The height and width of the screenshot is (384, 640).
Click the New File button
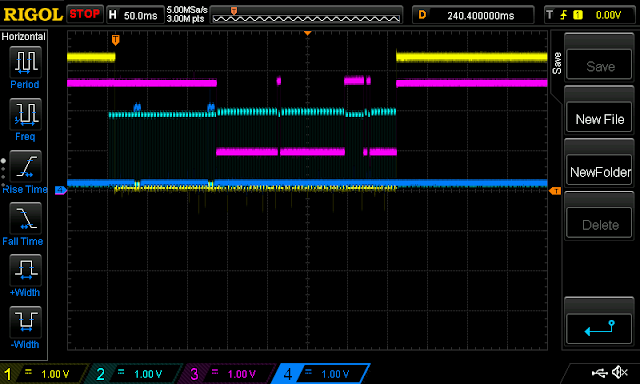pyautogui.click(x=599, y=118)
